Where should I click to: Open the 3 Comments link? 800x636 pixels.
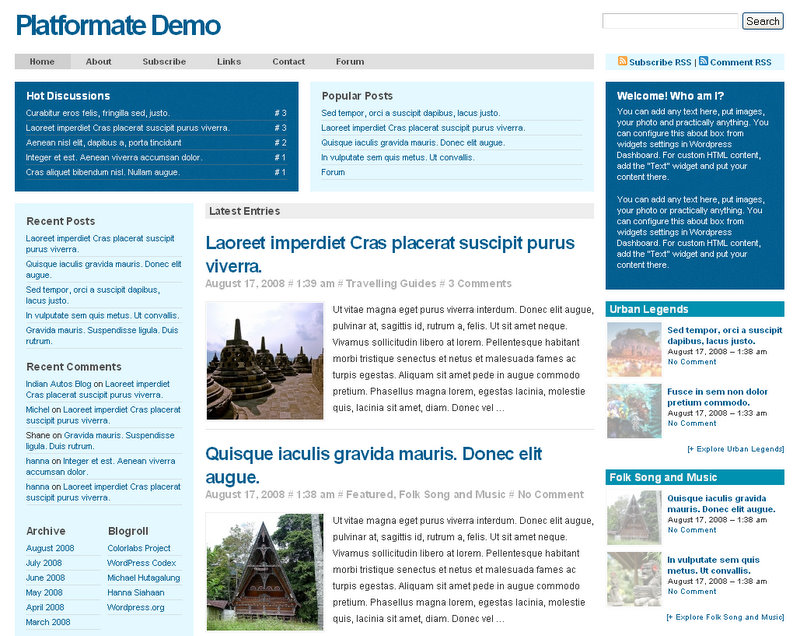click(x=480, y=284)
